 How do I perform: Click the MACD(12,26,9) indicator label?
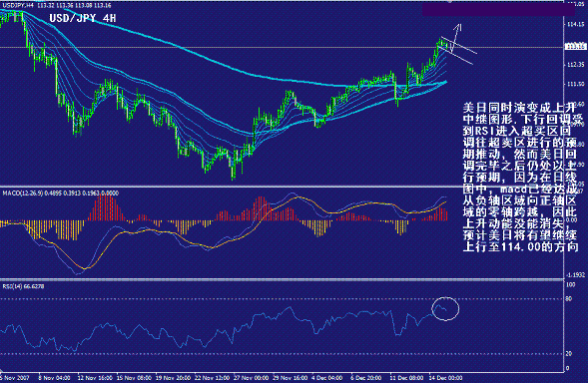[x=60, y=193]
